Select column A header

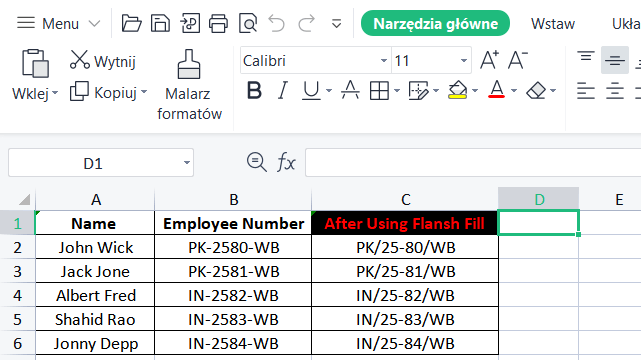[x=95, y=199]
